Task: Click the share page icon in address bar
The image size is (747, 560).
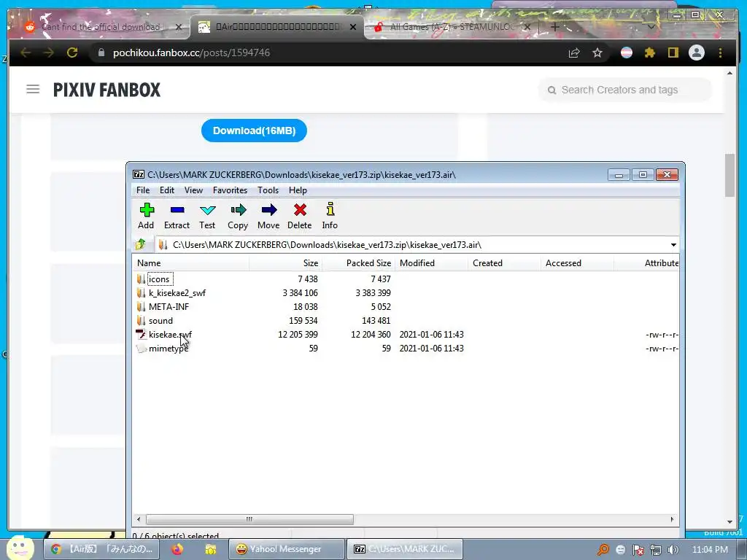Action: 574,52
